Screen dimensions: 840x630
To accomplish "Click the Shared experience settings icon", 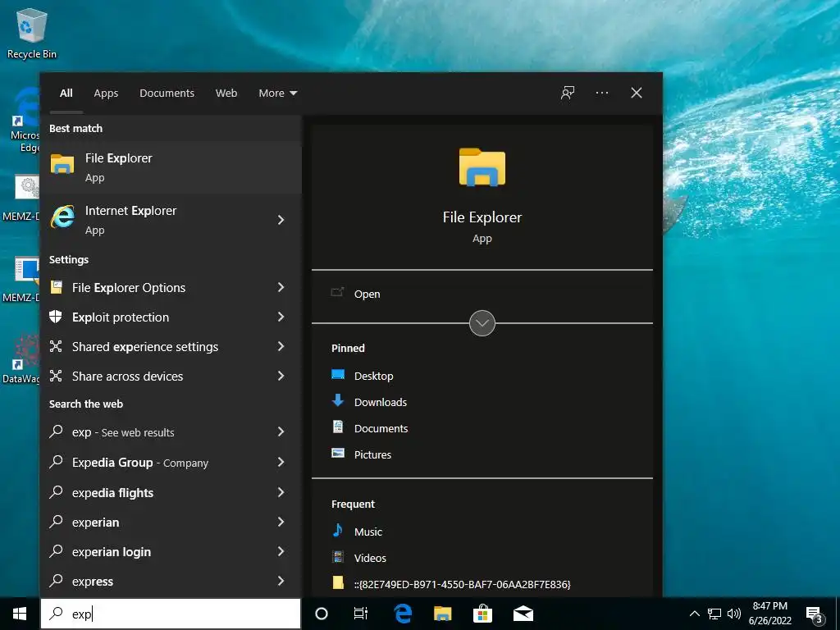I will point(56,346).
